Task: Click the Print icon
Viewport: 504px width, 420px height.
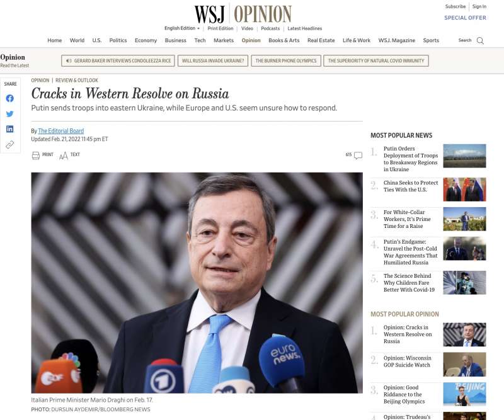Action: pyautogui.click(x=36, y=156)
